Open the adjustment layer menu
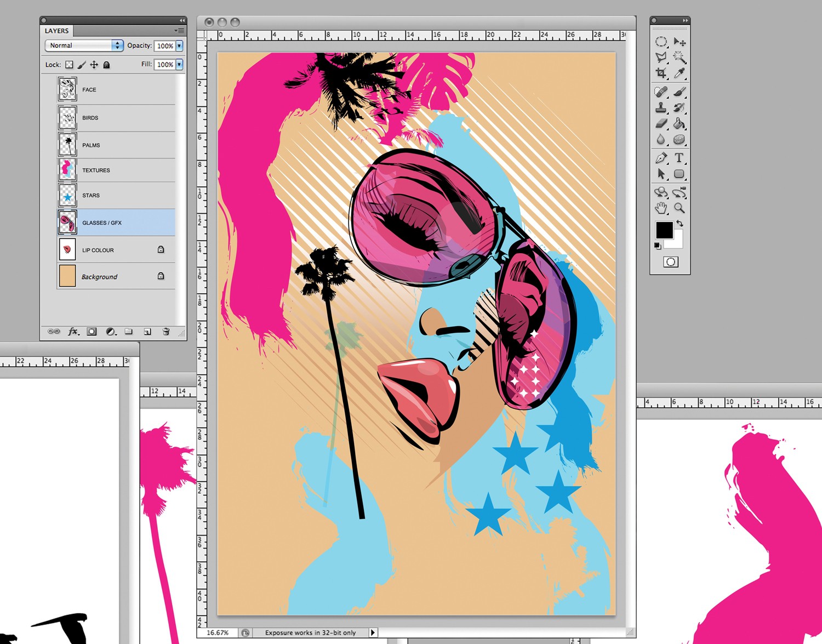Image resolution: width=822 pixels, height=644 pixels. pos(111,332)
